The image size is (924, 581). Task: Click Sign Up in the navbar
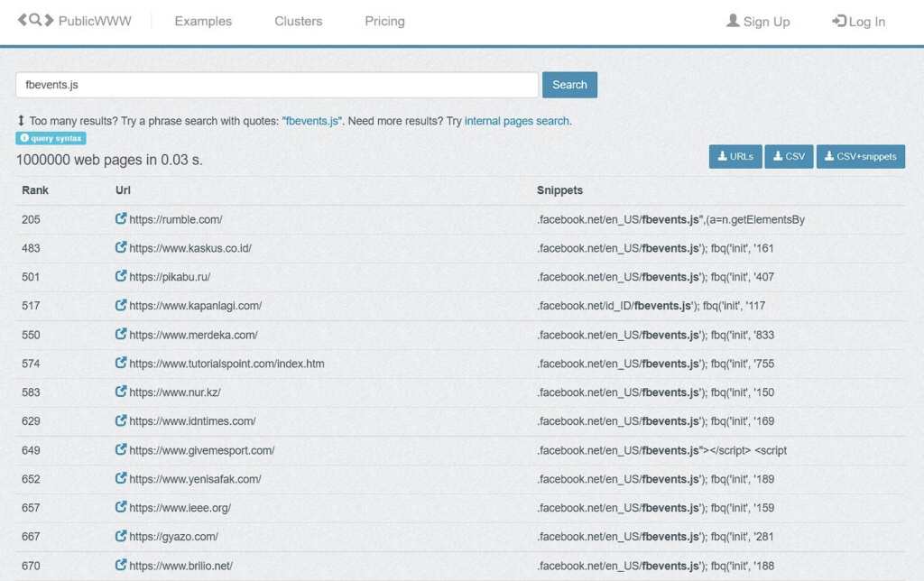click(758, 22)
